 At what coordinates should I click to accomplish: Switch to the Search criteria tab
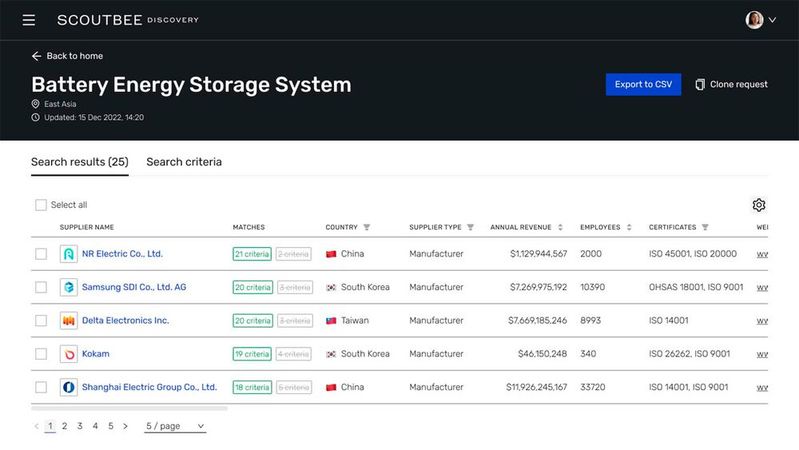point(184,162)
